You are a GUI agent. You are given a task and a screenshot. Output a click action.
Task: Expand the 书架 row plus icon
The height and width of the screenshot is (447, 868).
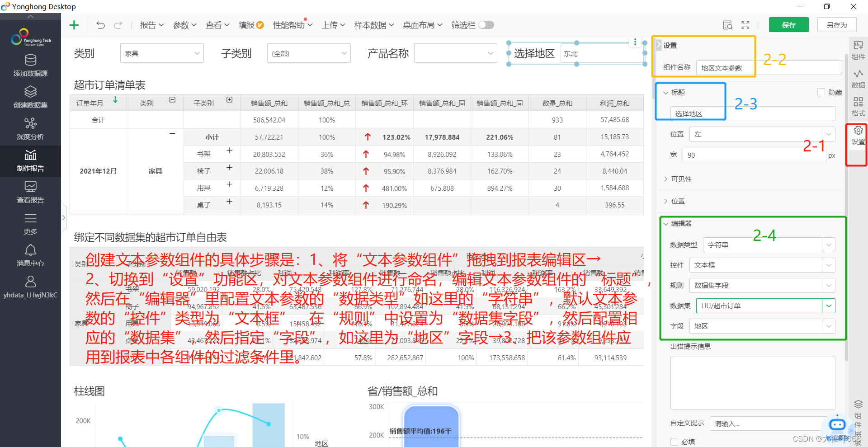[x=229, y=151]
